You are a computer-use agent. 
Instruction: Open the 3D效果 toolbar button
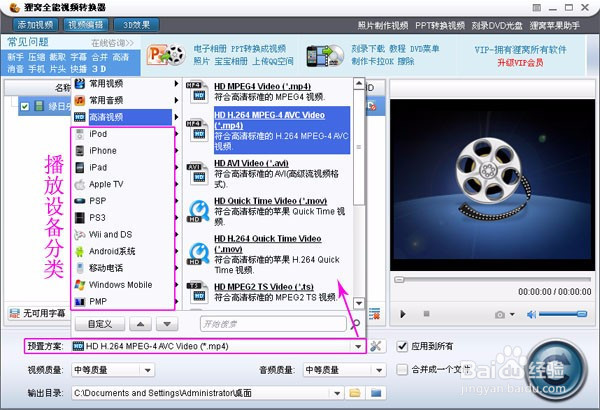click(136, 25)
